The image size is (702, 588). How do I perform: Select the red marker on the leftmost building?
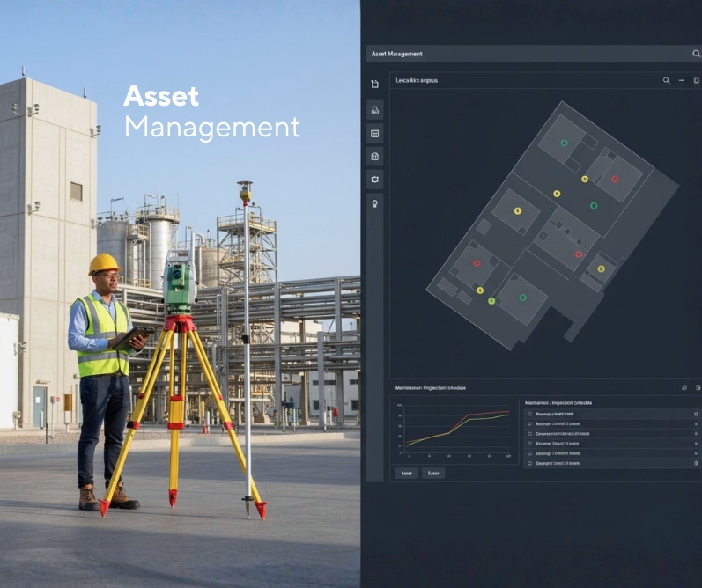[x=477, y=262]
